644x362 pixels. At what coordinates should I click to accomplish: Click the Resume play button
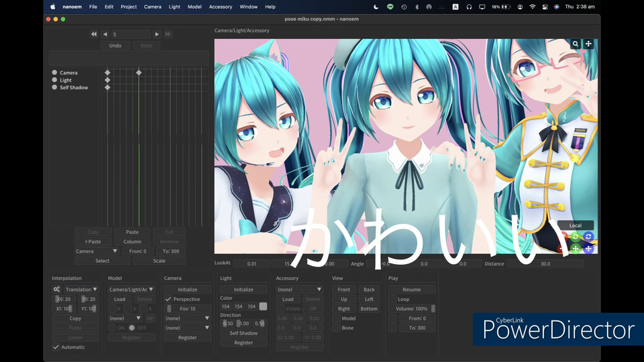[411, 290]
